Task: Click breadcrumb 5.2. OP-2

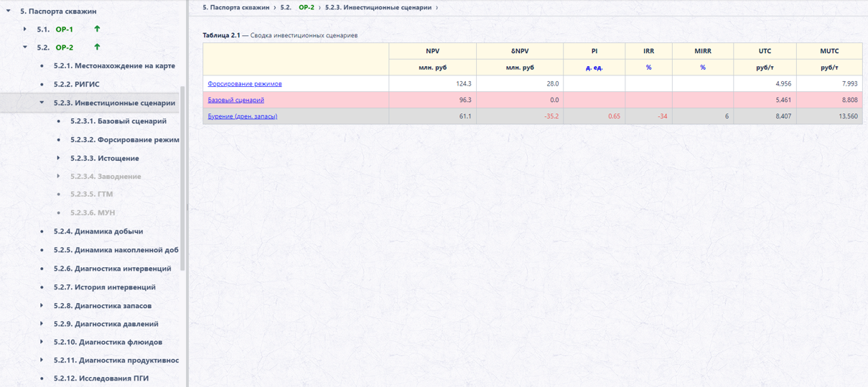Action: (x=297, y=7)
